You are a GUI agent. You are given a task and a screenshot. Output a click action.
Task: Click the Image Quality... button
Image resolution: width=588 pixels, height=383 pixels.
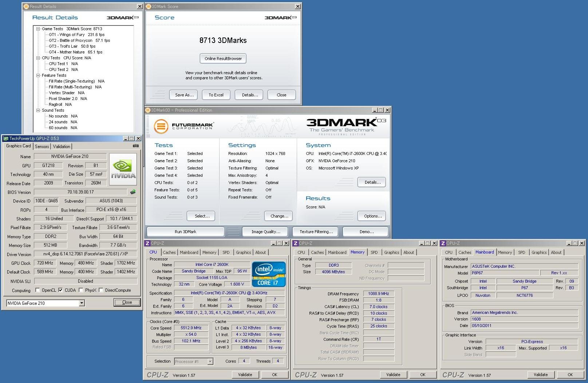266,232
